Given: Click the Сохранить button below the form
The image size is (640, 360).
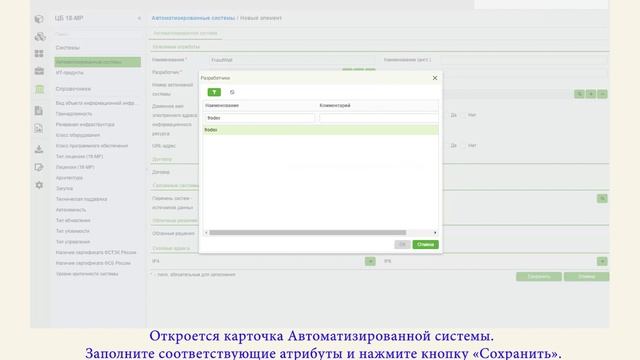Looking at the screenshot, I should (539, 277).
